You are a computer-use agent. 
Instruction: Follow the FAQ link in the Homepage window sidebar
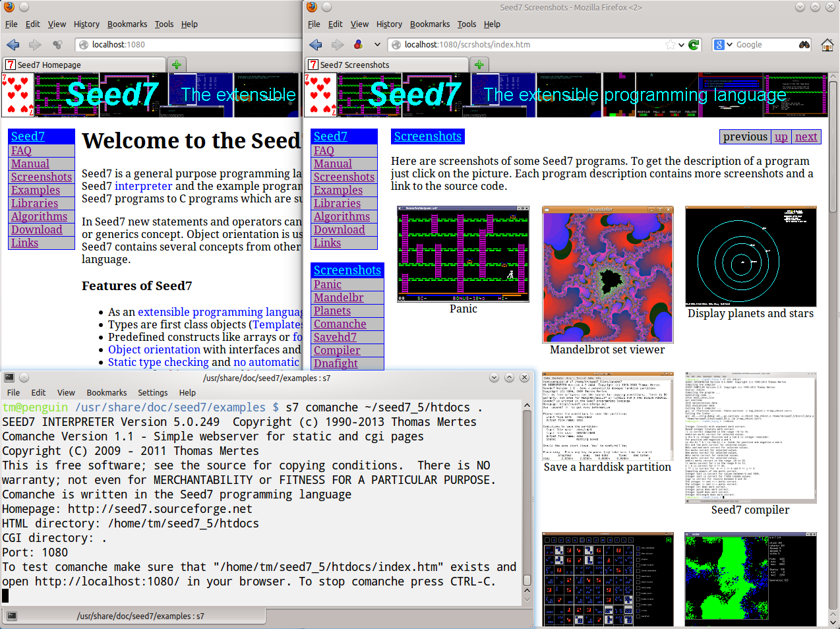click(21, 150)
